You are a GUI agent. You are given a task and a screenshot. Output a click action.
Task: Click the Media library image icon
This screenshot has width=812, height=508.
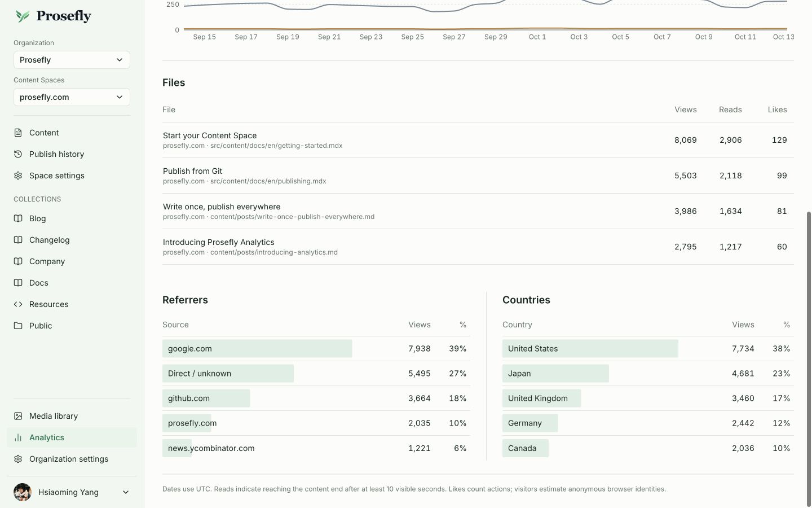pos(18,416)
